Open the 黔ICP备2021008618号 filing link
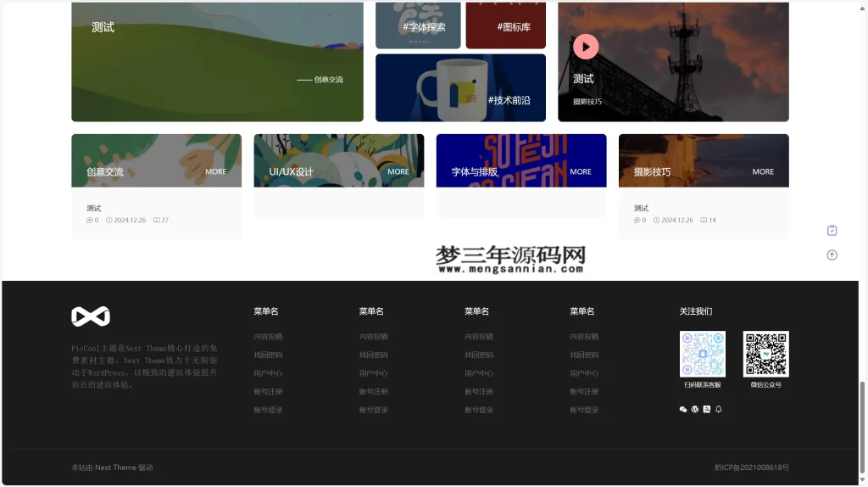 click(752, 467)
